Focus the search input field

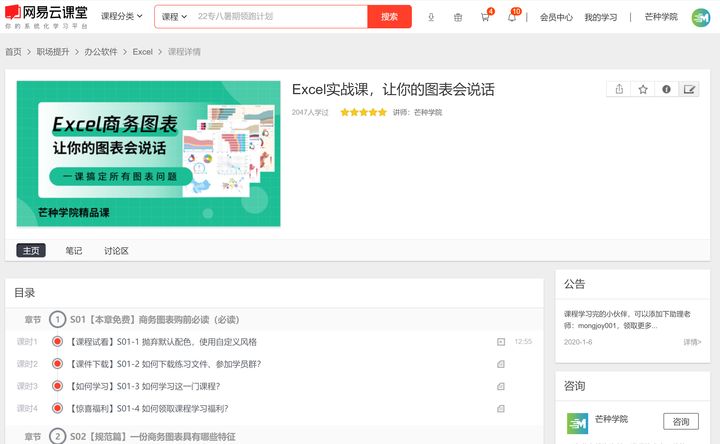pyautogui.click(x=280, y=17)
